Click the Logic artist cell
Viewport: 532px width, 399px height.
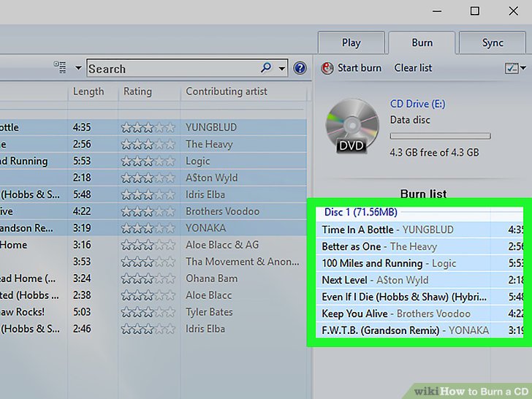197,161
